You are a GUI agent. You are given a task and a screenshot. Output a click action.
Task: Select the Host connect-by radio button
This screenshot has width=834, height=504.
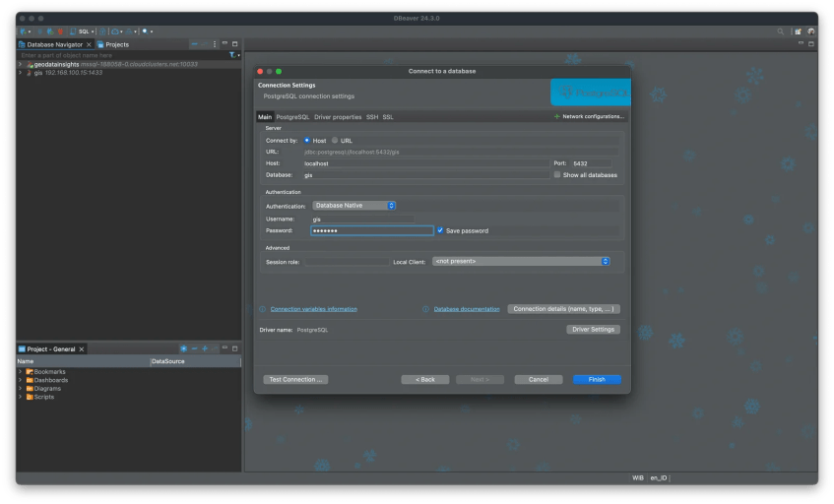[x=307, y=141]
